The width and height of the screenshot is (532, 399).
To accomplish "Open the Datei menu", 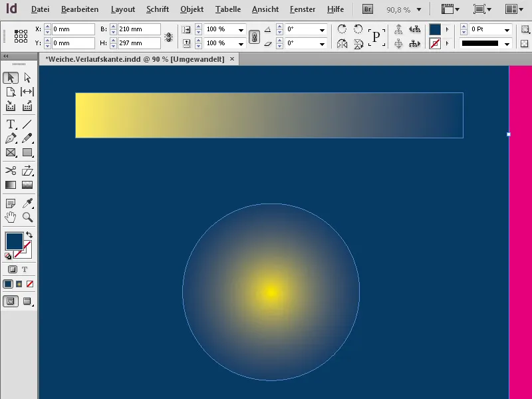I will 41,9.
